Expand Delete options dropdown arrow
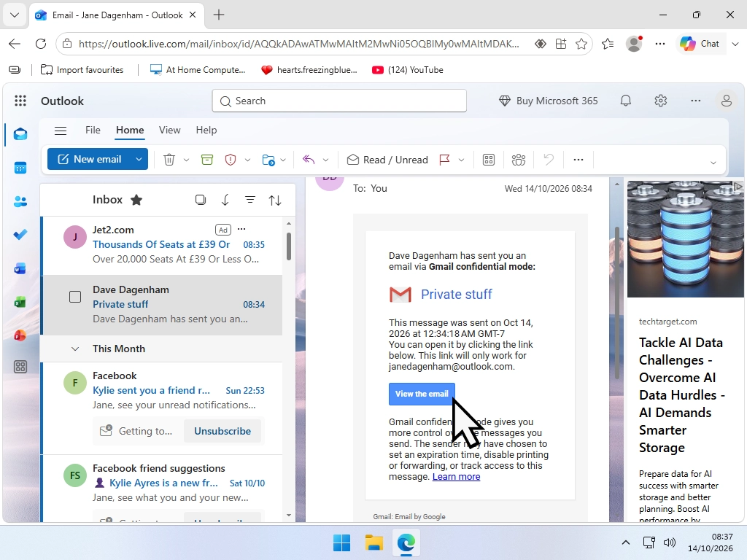This screenshot has height=560, width=747. [186, 160]
